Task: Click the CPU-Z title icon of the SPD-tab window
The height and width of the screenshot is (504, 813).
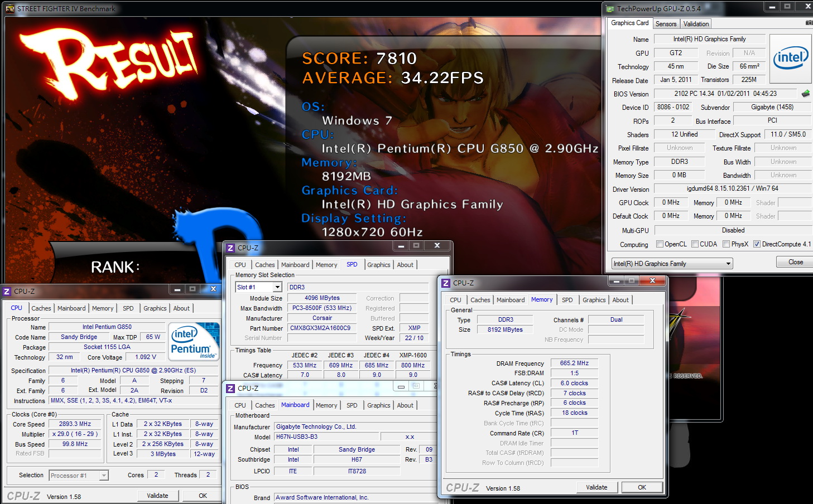Action: pos(230,248)
